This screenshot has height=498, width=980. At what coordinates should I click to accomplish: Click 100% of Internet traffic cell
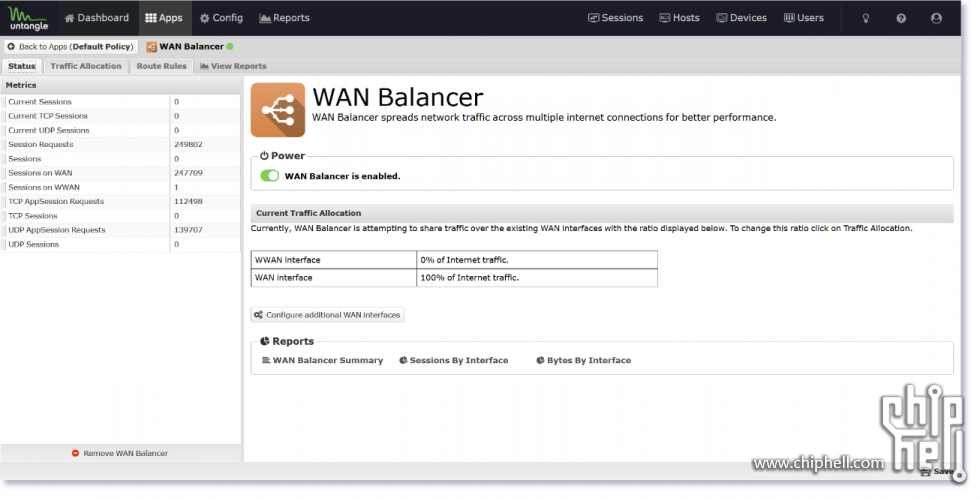click(x=537, y=278)
